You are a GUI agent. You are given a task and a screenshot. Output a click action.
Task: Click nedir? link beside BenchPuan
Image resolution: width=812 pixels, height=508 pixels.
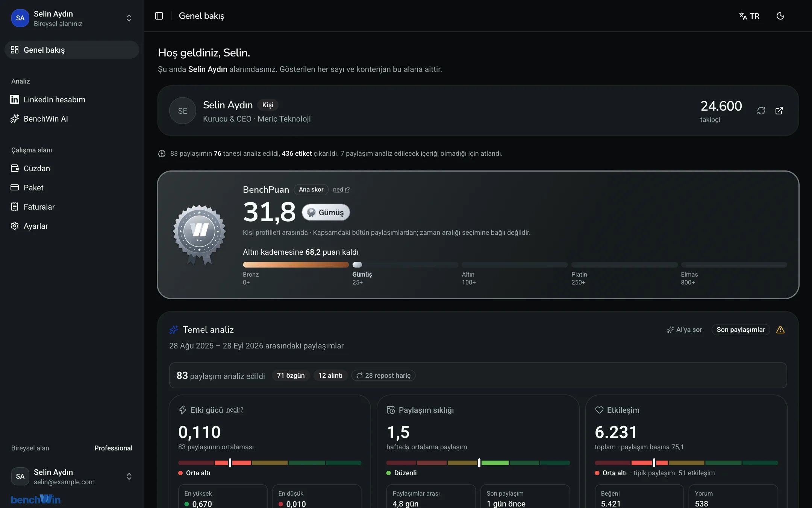[x=341, y=189]
